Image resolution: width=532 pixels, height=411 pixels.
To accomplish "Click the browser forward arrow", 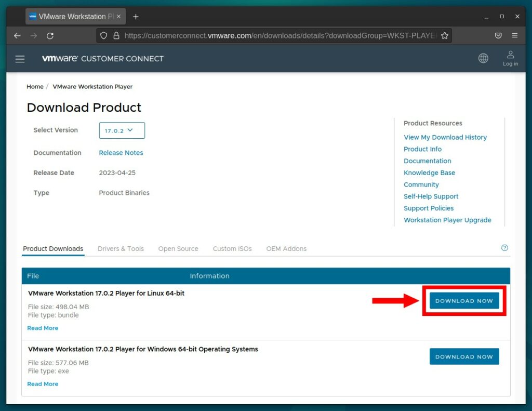I will pos(34,36).
